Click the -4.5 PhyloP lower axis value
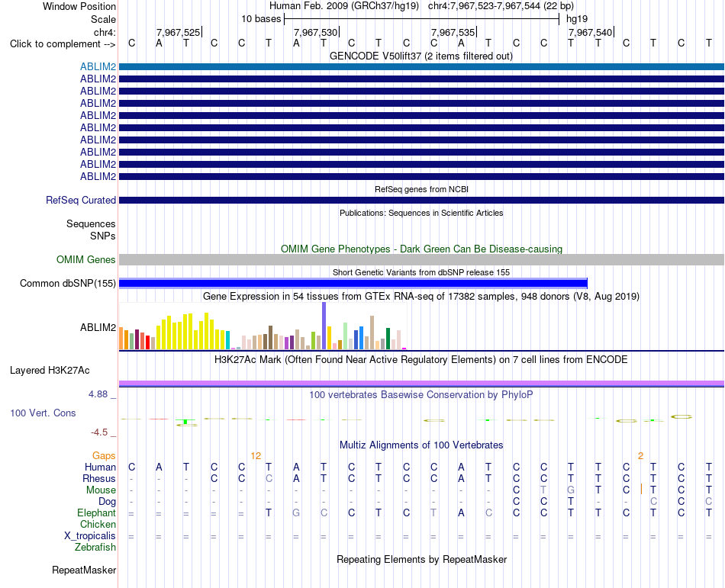 tap(99, 432)
